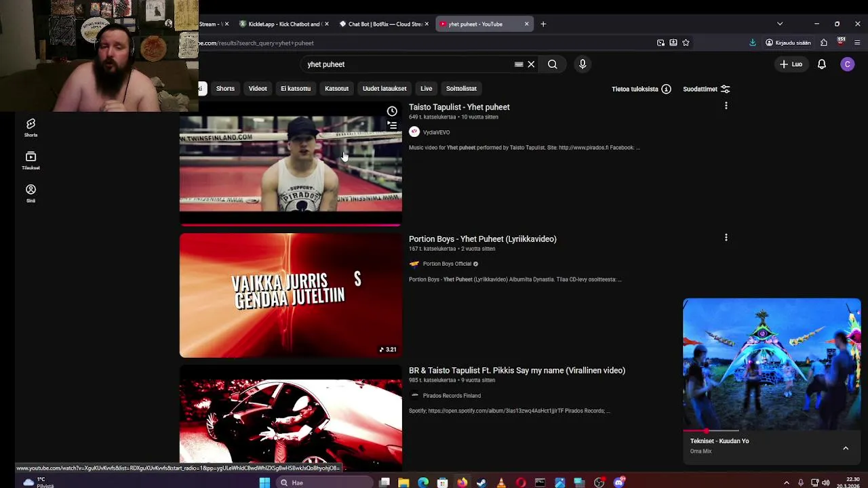The image size is (868, 488).
Task: Bookmark this page with star icon
Action: coord(686,43)
